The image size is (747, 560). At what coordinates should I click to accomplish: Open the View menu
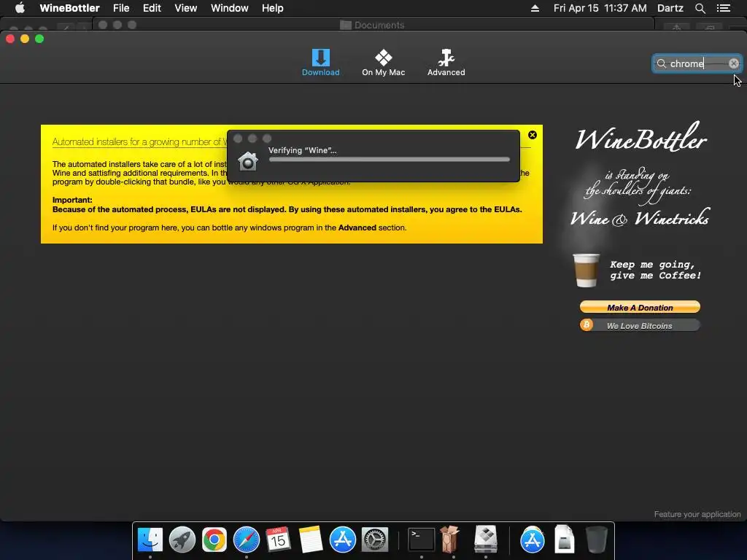pyautogui.click(x=186, y=8)
